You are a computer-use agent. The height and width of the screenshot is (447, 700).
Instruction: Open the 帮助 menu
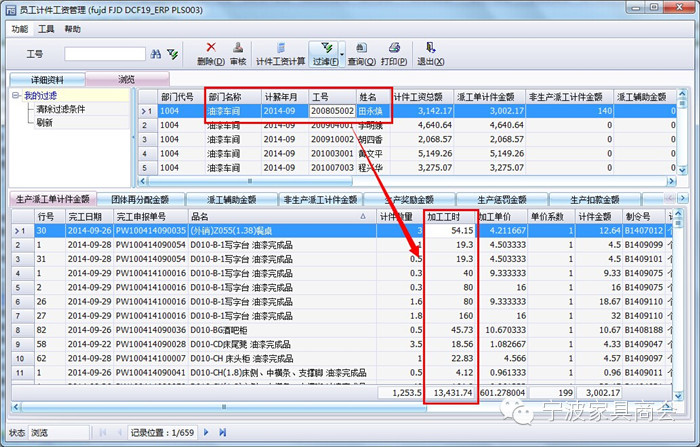point(72,29)
